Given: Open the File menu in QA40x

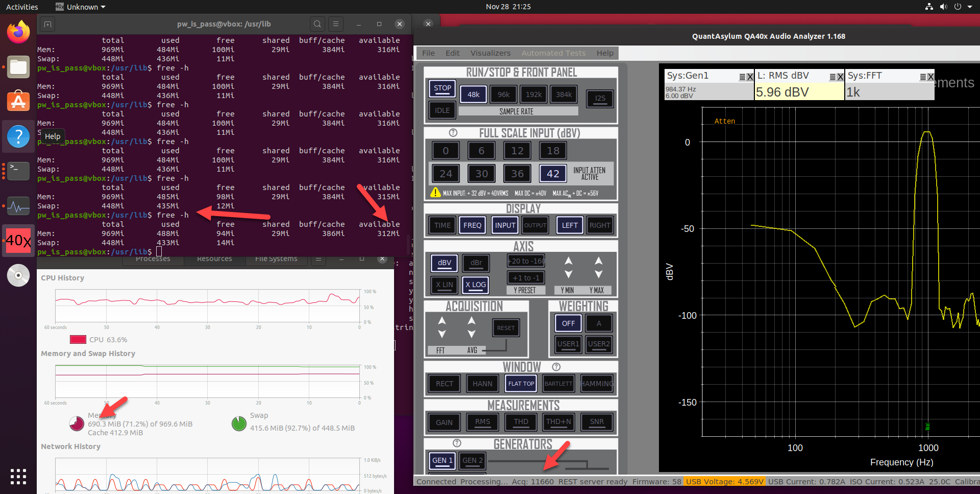Looking at the screenshot, I should pyautogui.click(x=428, y=53).
